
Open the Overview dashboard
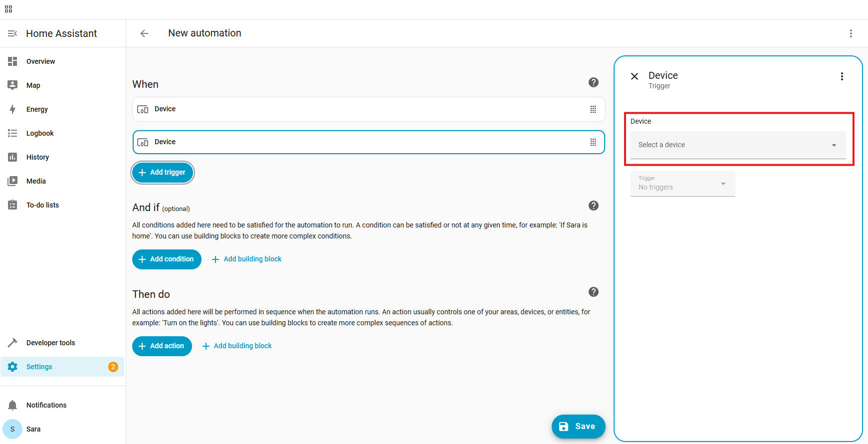pos(62,61)
